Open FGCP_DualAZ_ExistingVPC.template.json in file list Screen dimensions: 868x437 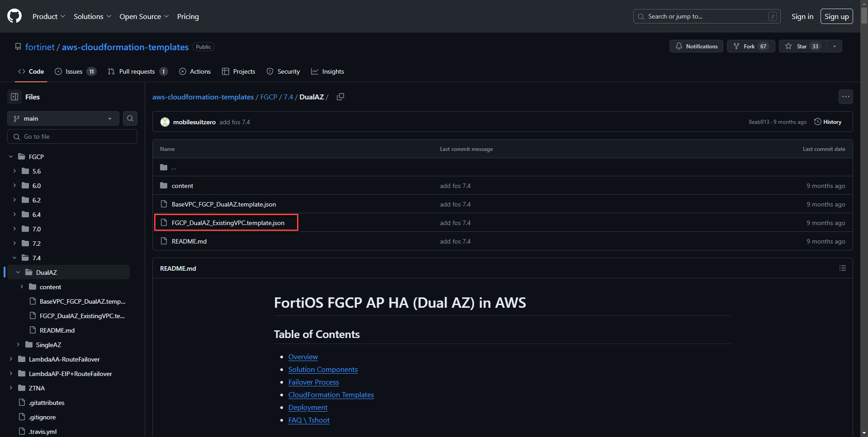click(x=228, y=223)
